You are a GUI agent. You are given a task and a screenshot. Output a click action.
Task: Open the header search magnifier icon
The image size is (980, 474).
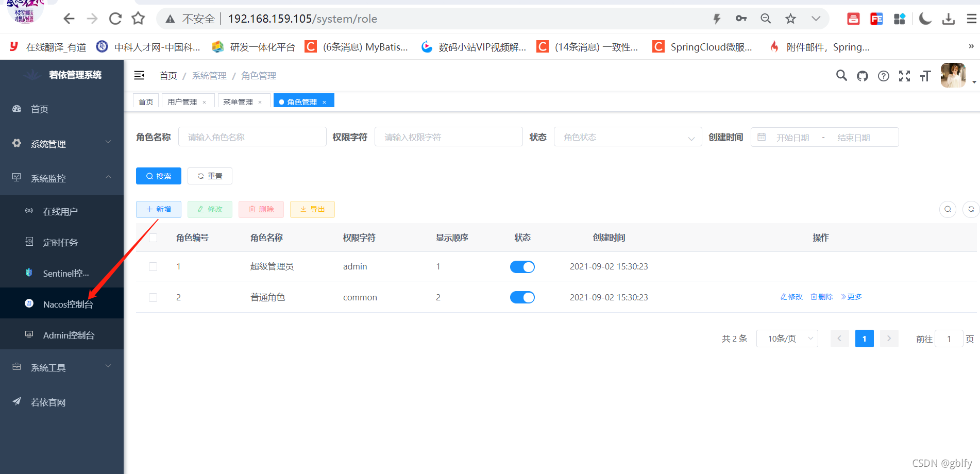pyautogui.click(x=841, y=75)
